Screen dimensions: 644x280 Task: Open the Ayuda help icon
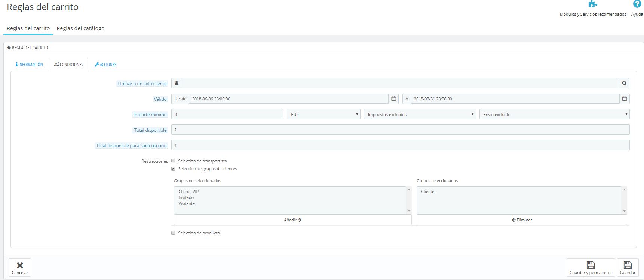click(637, 4)
